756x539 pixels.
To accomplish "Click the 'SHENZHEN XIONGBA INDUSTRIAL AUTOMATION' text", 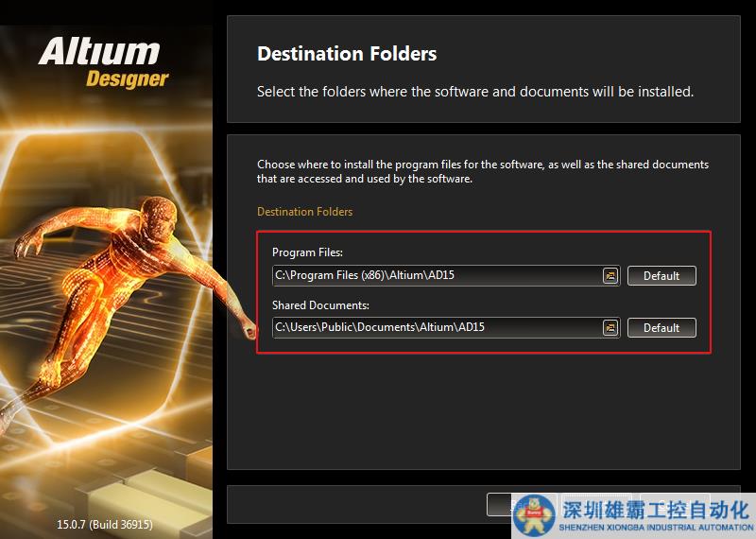I will (656, 528).
